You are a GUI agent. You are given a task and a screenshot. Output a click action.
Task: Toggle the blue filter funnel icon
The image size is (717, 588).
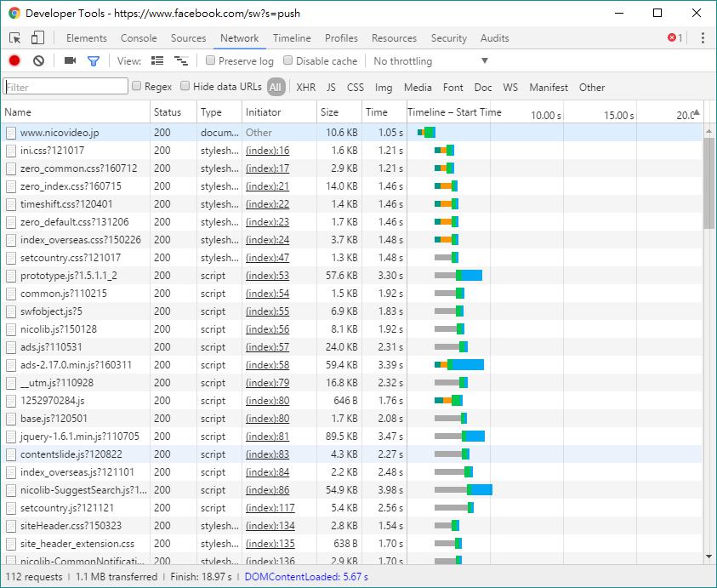coord(94,61)
